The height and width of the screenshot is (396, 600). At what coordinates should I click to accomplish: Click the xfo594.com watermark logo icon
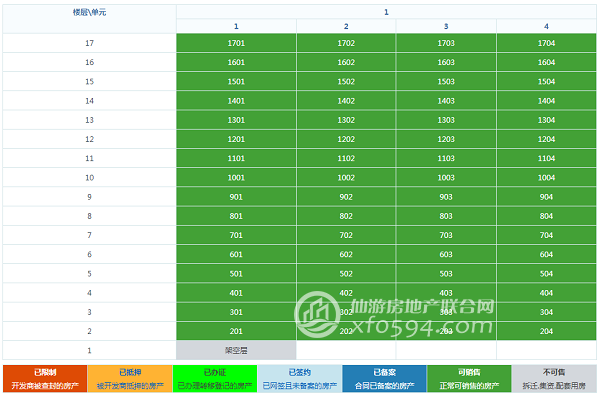tap(317, 315)
